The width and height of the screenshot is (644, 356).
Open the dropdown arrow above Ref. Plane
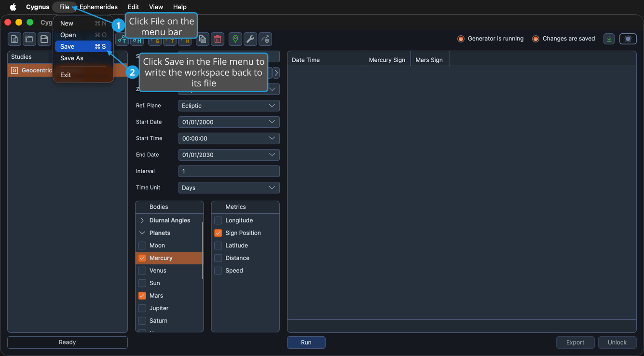(x=273, y=89)
